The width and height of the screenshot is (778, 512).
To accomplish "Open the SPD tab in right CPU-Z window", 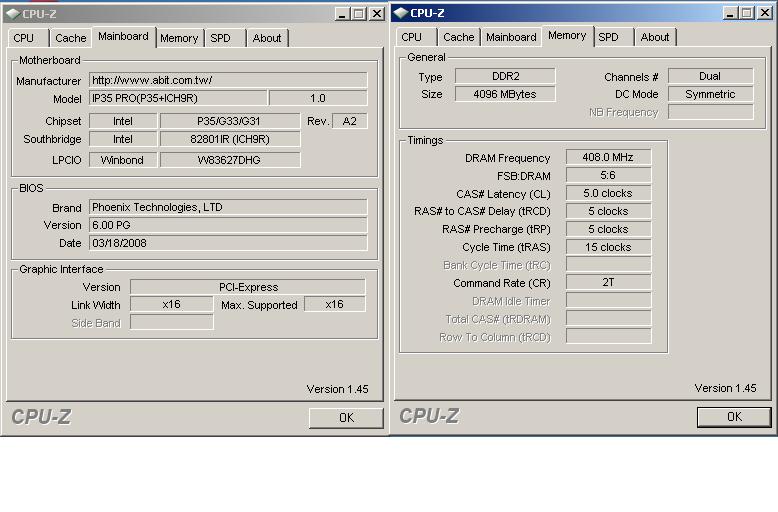I will (x=613, y=37).
